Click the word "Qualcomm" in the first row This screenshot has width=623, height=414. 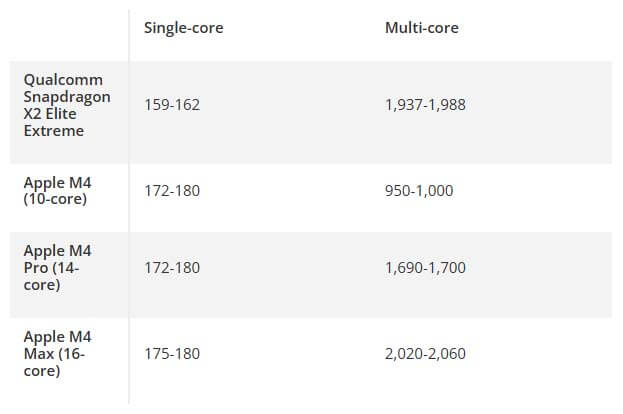point(63,79)
